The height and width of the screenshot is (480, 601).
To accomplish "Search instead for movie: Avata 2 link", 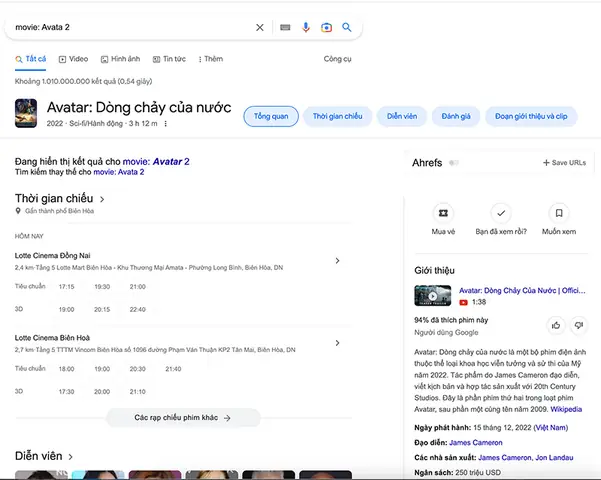I will (x=119, y=172).
